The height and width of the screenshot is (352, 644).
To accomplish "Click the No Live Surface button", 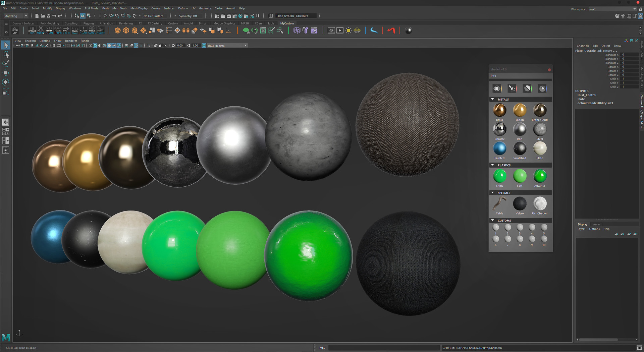I will pos(154,16).
